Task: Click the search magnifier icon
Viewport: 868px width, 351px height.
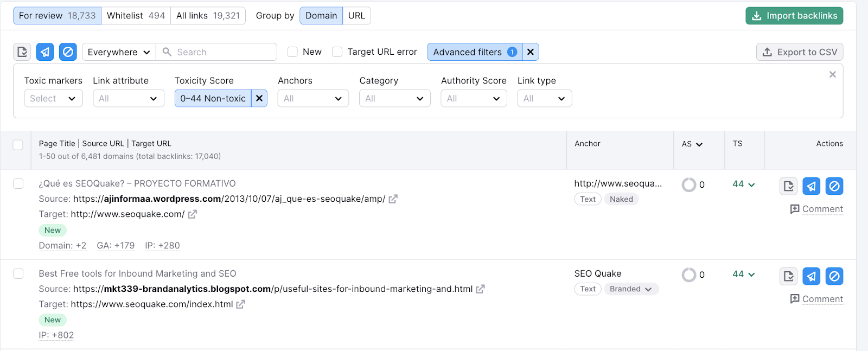Action: [x=167, y=52]
